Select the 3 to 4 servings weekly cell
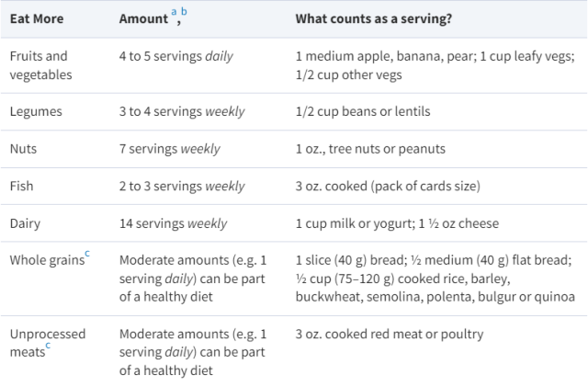Image resolution: width=588 pixels, height=387 pixels. [182, 111]
